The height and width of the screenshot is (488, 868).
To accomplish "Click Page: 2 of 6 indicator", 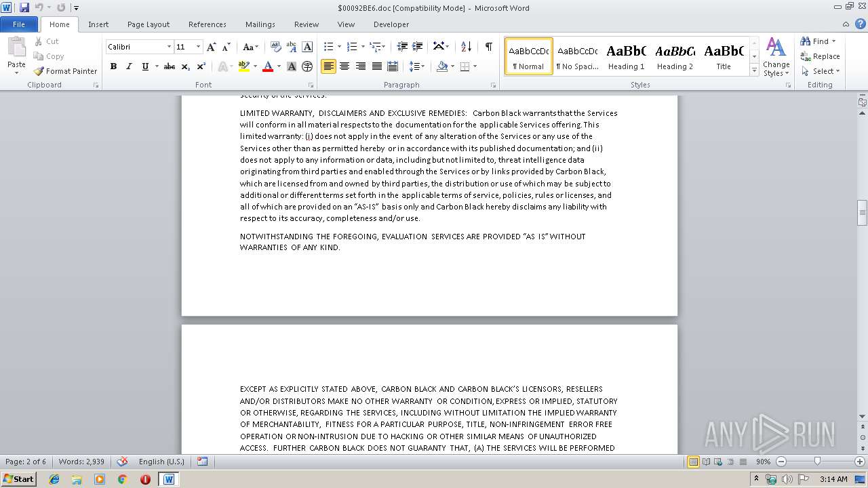I will [x=26, y=462].
